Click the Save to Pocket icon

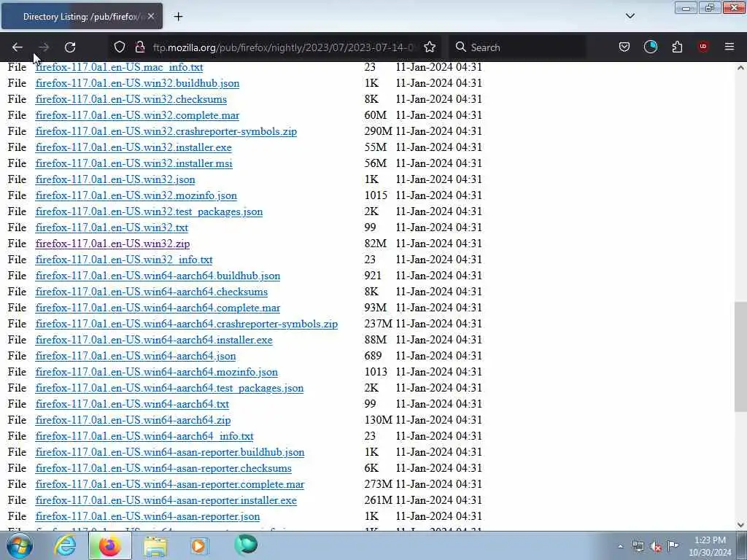pos(624,47)
